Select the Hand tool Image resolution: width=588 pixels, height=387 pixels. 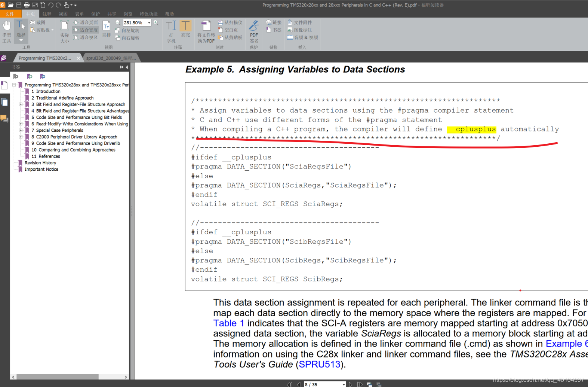(x=7, y=32)
